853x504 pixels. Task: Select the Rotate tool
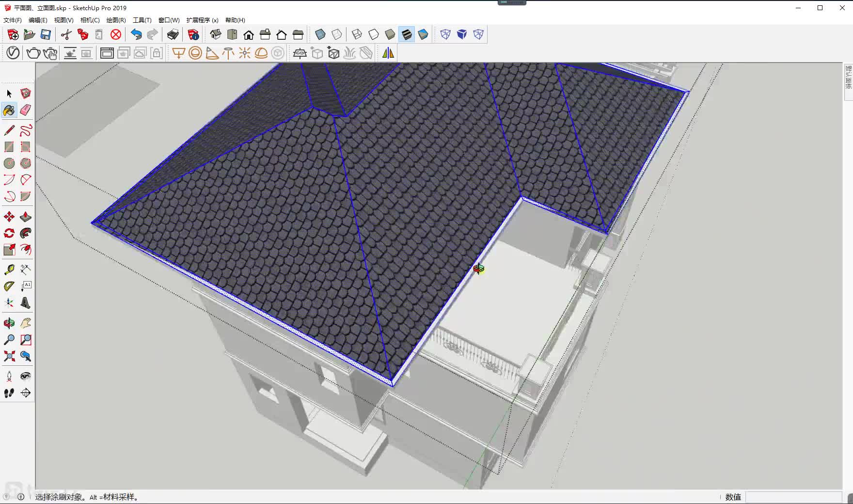[9, 233]
